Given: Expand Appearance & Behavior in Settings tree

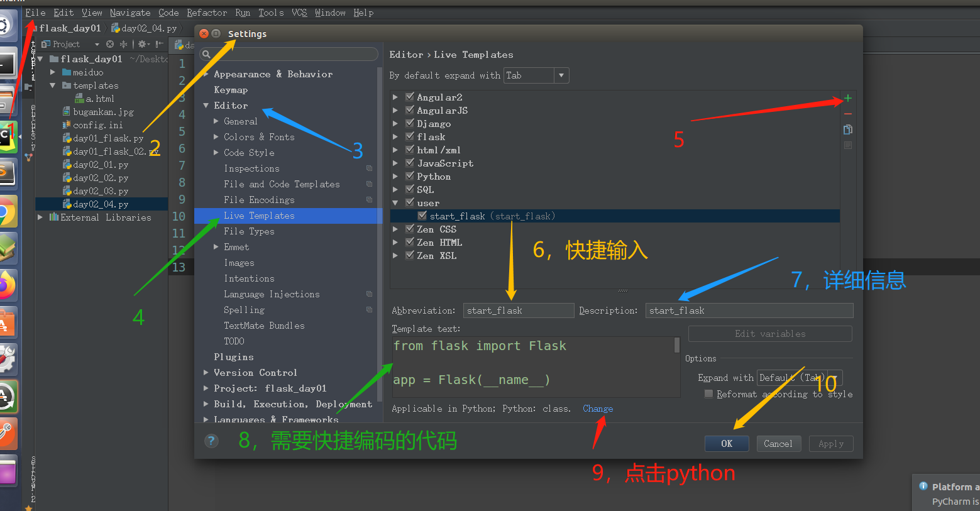Looking at the screenshot, I should [206, 74].
